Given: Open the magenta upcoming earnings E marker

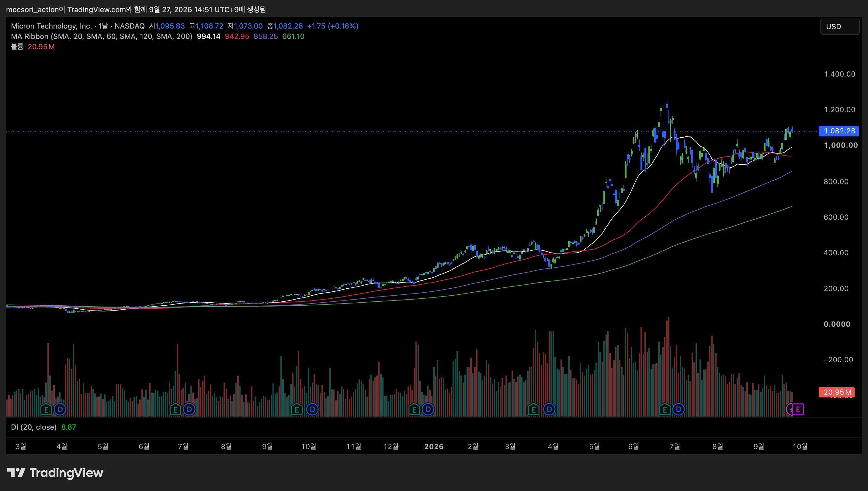Looking at the screenshot, I should click(798, 409).
